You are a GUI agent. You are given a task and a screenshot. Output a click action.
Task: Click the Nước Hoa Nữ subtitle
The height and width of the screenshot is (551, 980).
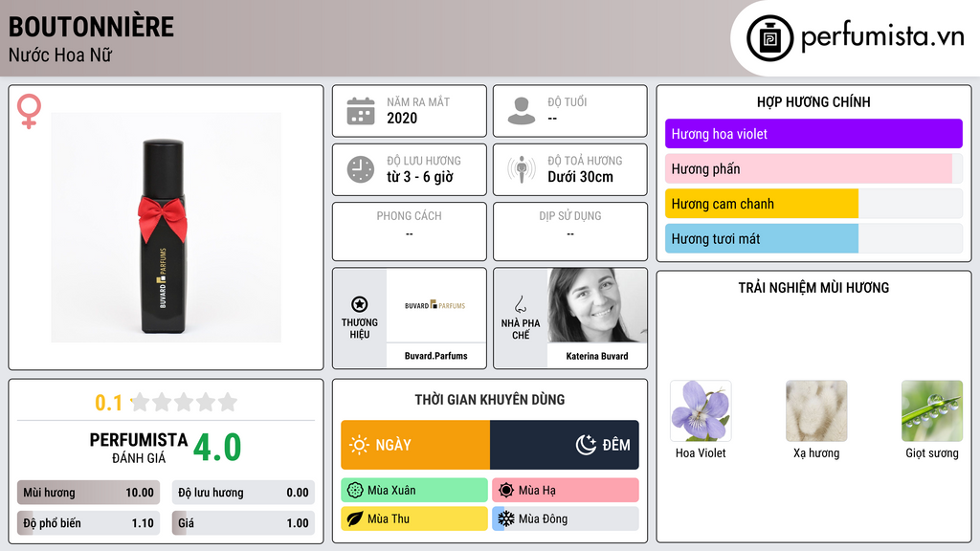[x=60, y=55]
